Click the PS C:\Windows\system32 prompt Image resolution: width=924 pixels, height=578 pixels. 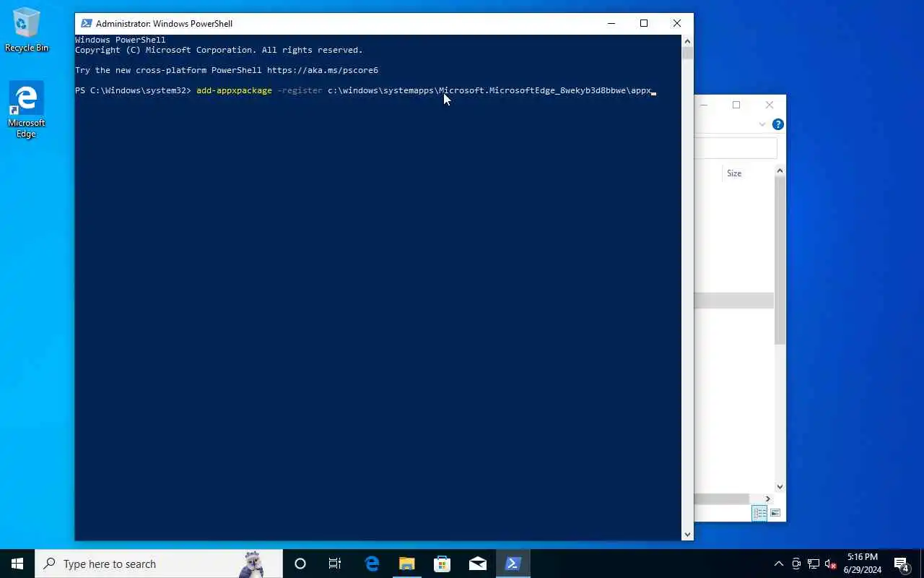point(133,90)
